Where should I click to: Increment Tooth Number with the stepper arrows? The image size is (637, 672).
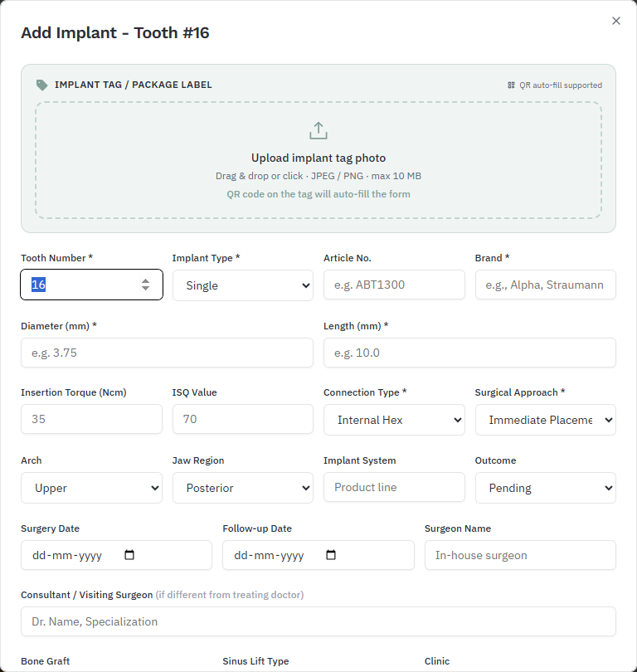pos(146,281)
